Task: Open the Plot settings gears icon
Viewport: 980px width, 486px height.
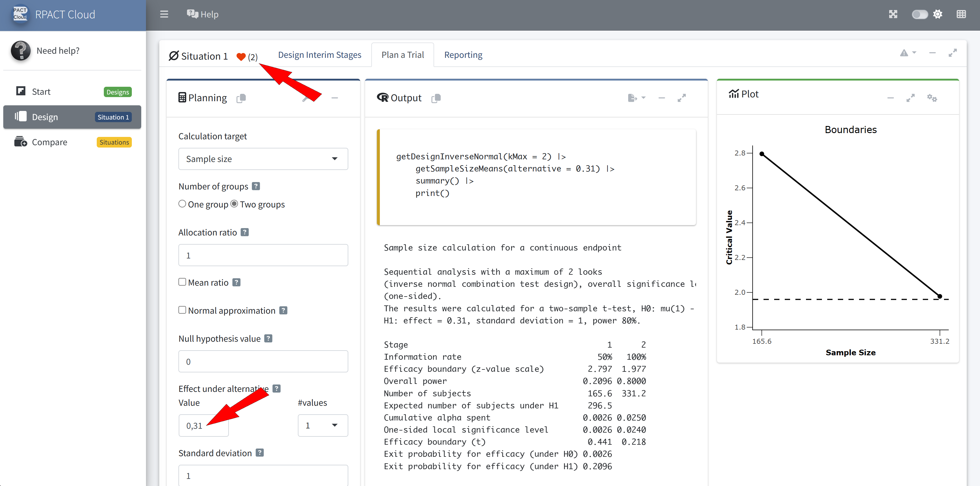Action: (932, 98)
